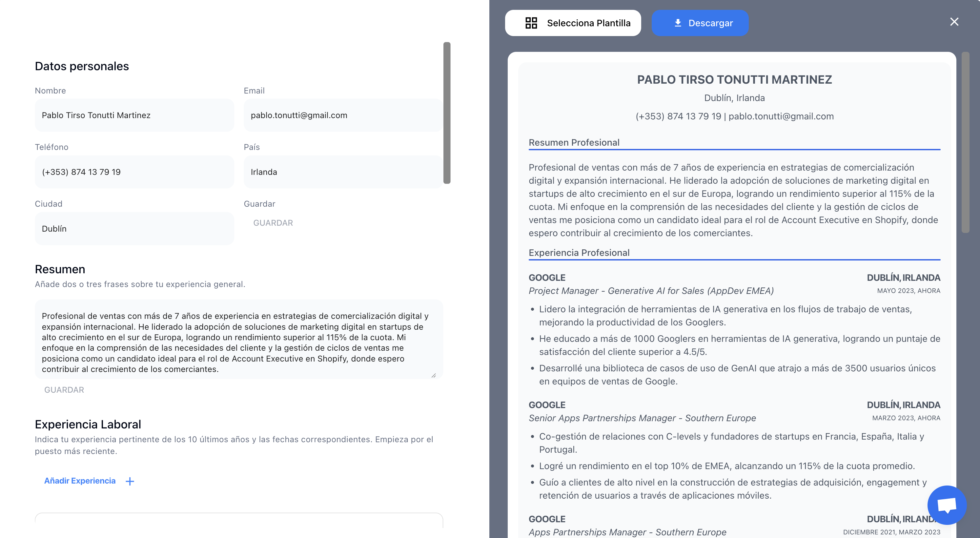Focus the Nombre input field
The image size is (980, 538).
134,115
